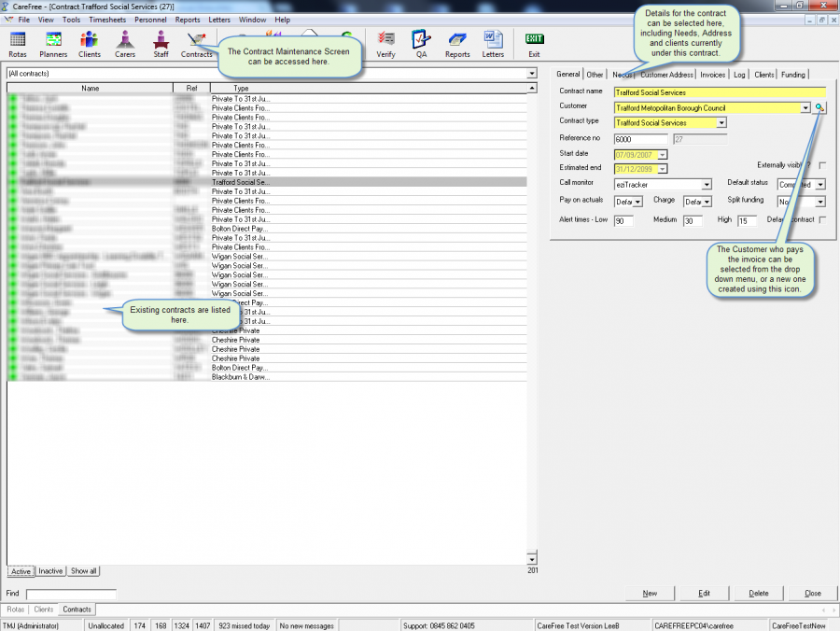Viewport: 840px width, 631px height.
Task: Click the Planners toolbar icon
Action: click(53, 43)
